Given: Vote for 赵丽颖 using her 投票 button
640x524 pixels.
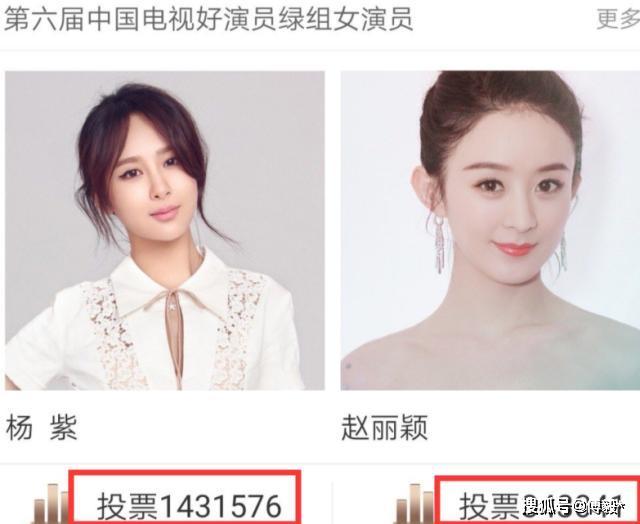Looking at the screenshot, I should click(x=537, y=500).
